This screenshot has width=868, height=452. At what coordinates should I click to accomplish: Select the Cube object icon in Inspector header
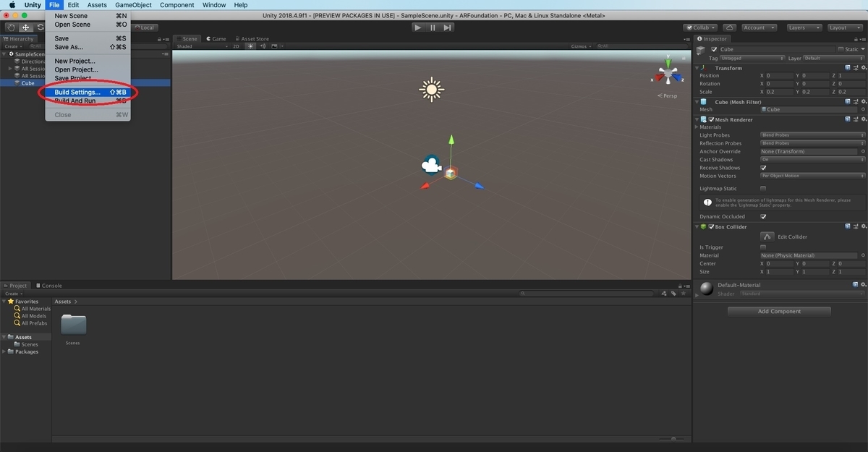click(x=701, y=50)
